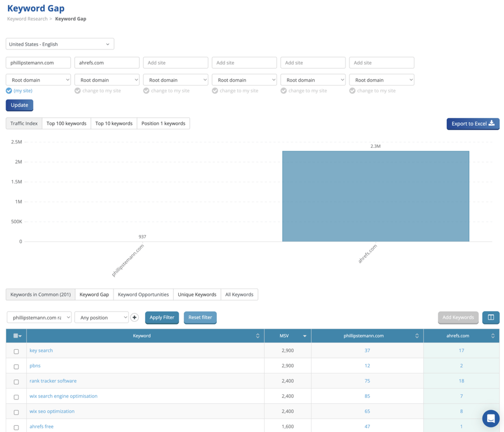Open 'ahrefs free' keyword link
Image resolution: width=504 pixels, height=432 pixels.
[42, 426]
